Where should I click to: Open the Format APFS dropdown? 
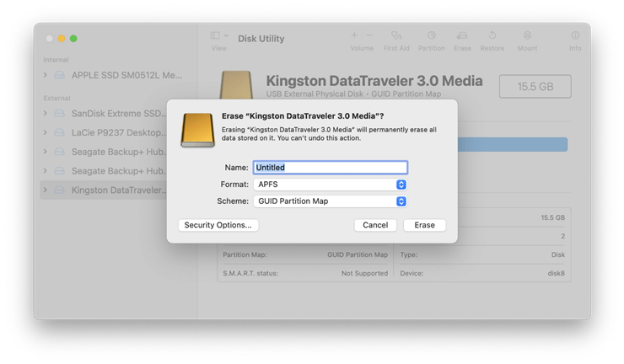click(x=331, y=185)
